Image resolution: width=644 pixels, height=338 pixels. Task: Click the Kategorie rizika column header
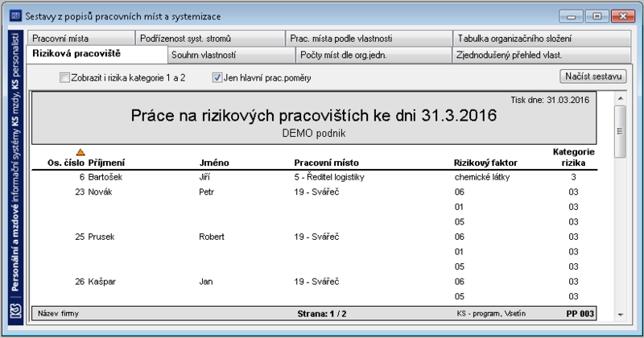pos(573,157)
